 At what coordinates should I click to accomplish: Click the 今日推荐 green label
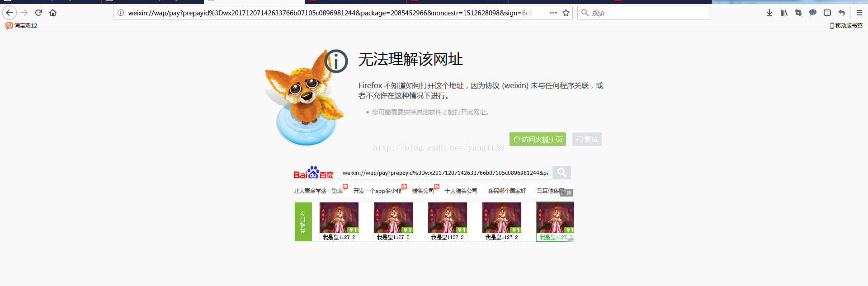point(303,221)
